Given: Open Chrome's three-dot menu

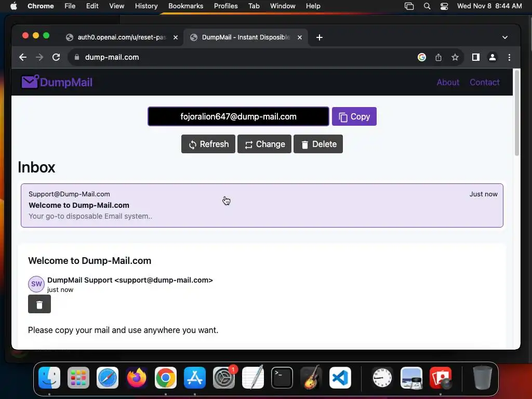Looking at the screenshot, I should (509, 57).
